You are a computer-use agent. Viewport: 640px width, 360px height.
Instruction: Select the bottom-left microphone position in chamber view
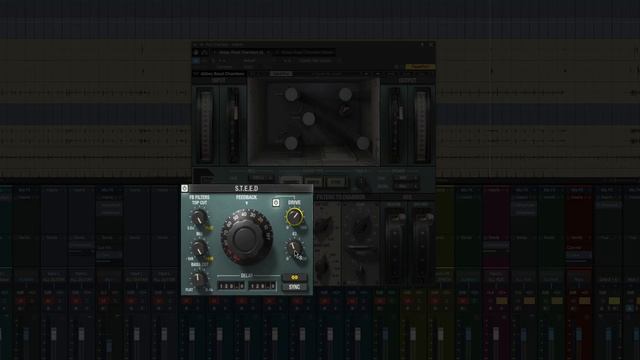291,143
